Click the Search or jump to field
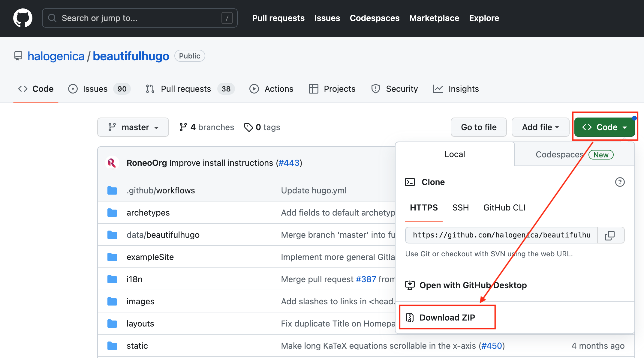 tap(140, 18)
